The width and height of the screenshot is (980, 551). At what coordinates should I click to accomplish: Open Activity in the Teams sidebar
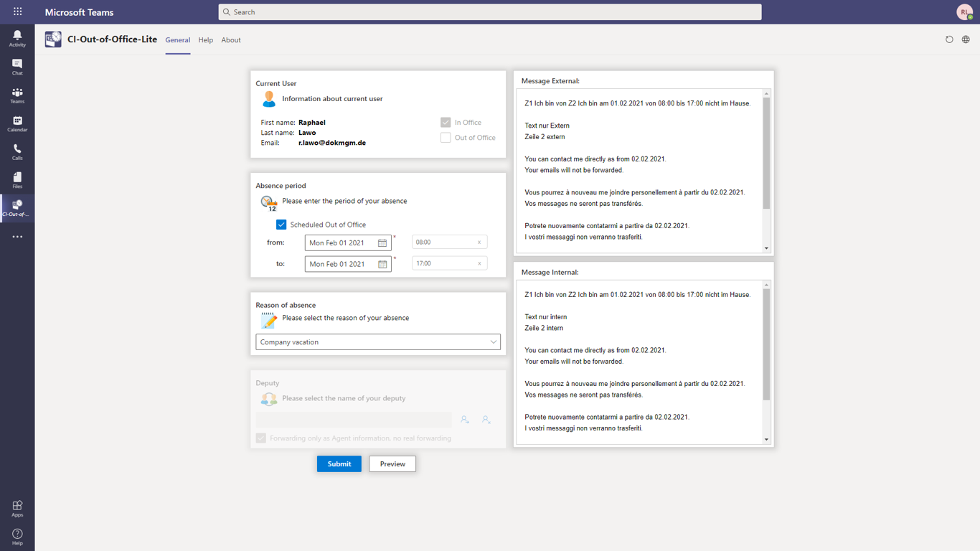tap(17, 38)
